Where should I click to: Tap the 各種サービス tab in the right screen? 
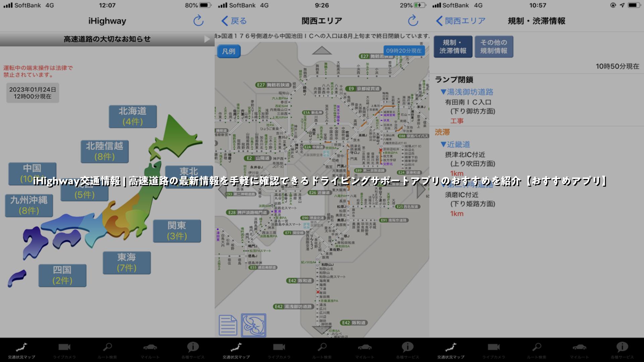(x=623, y=350)
